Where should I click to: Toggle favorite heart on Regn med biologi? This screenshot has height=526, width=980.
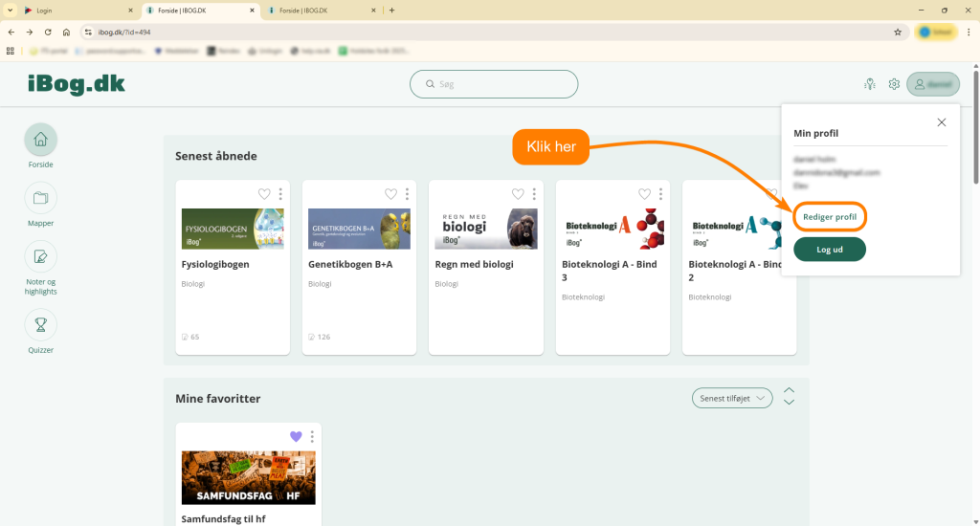(518, 194)
